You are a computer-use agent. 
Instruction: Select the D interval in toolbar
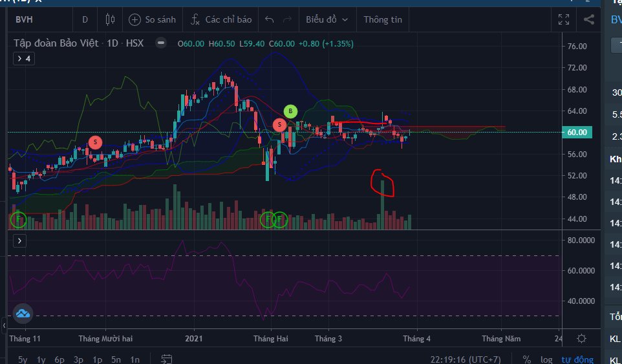tap(85, 19)
